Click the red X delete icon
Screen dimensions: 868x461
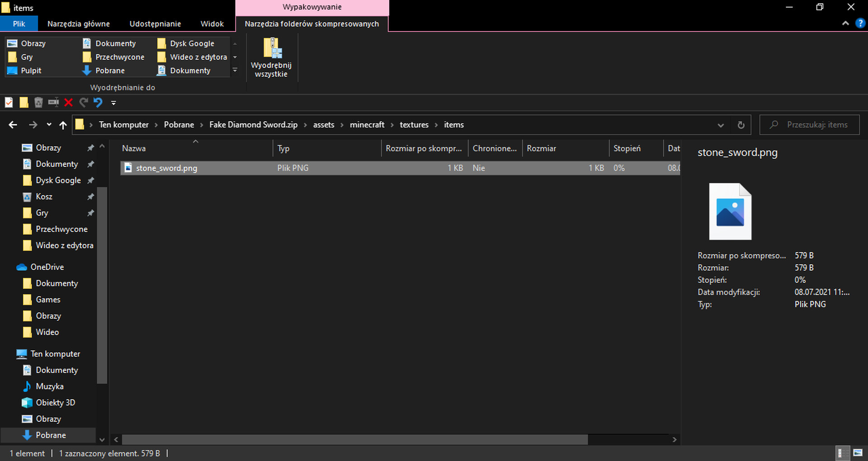pyautogui.click(x=68, y=103)
